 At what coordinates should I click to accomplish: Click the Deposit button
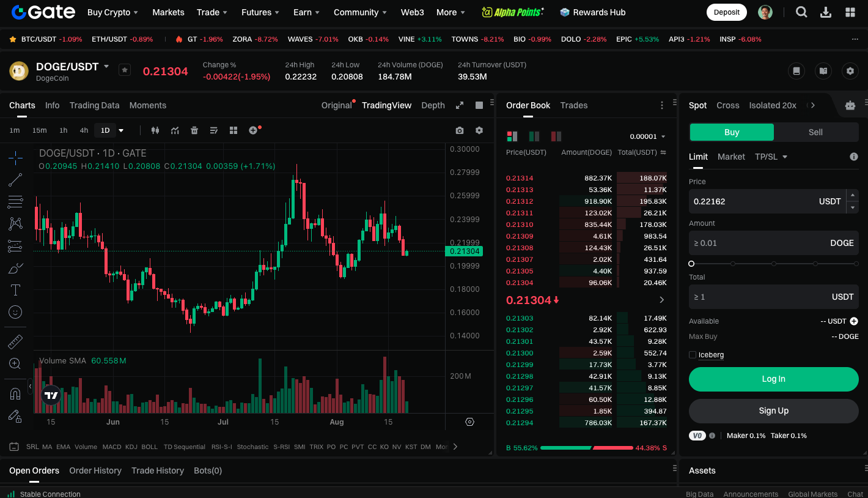coord(726,12)
